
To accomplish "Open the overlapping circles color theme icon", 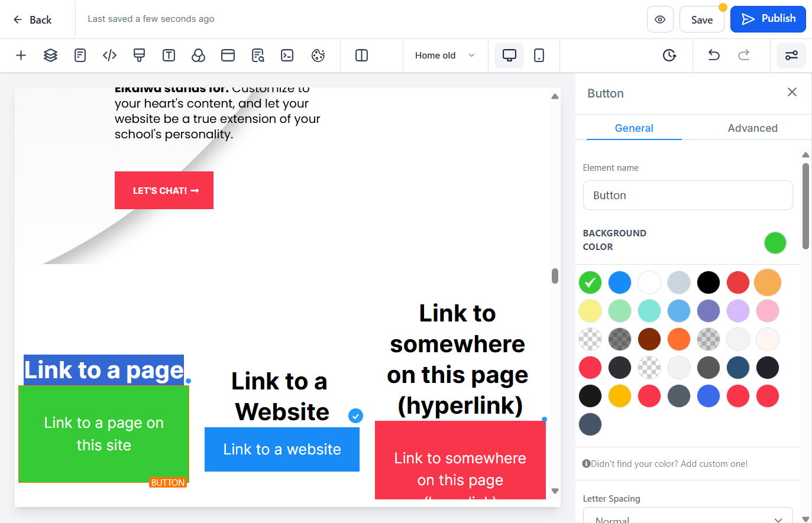I will click(x=198, y=56).
